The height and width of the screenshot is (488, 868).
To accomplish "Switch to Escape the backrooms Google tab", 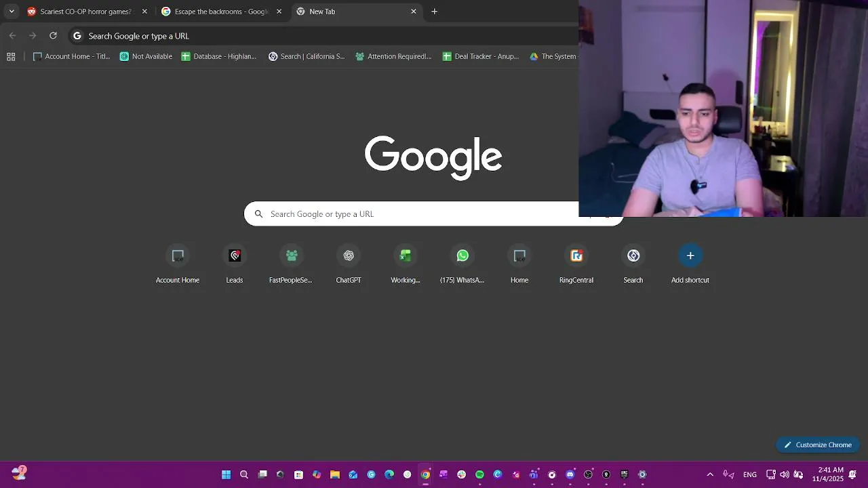I will click(x=222, y=12).
